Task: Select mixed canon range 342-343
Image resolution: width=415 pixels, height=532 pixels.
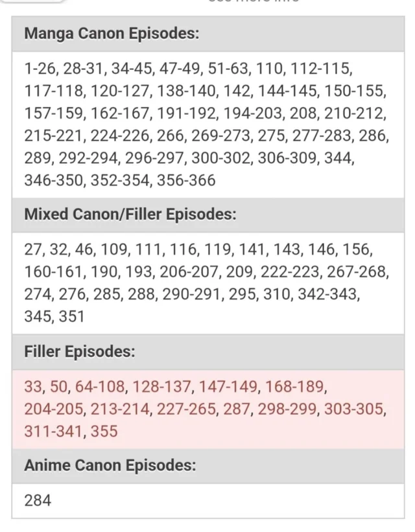Action: [328, 294]
